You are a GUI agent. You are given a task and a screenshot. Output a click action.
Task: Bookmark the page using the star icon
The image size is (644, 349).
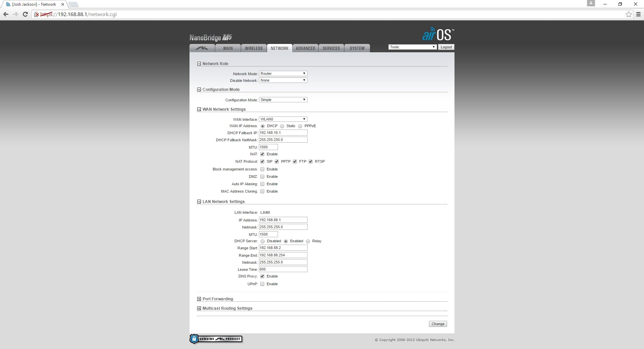(x=629, y=14)
